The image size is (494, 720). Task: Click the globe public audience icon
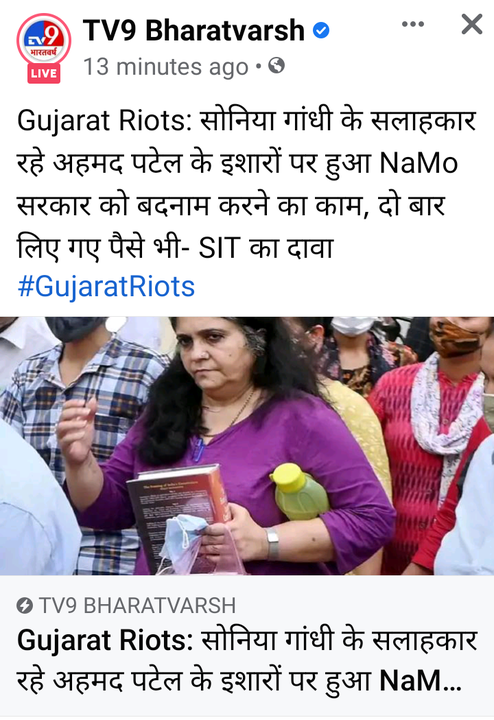[276, 66]
